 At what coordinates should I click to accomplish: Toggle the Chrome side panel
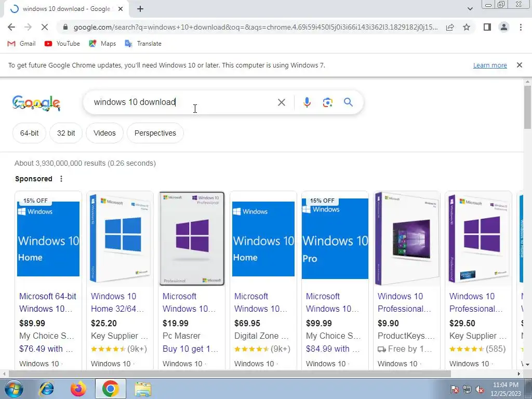coord(487,27)
